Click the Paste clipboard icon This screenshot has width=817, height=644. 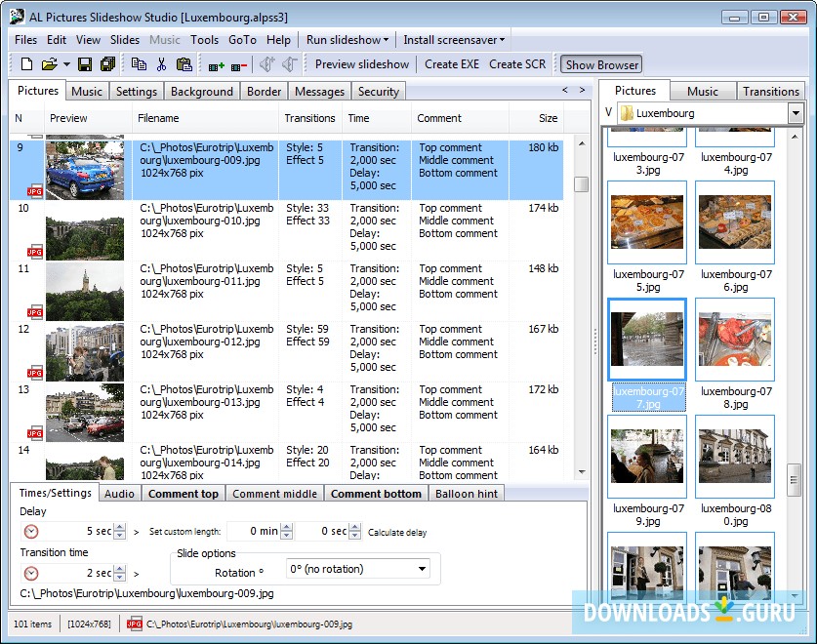tap(184, 64)
